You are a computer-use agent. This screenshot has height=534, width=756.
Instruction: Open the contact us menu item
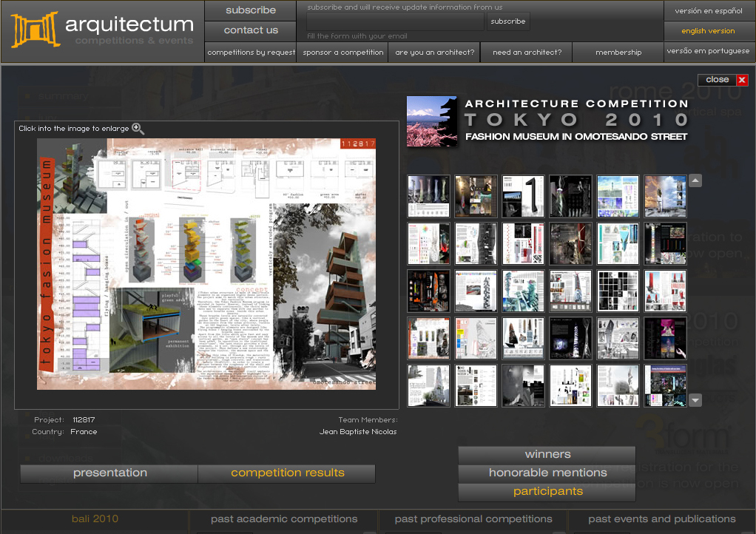[250, 30]
